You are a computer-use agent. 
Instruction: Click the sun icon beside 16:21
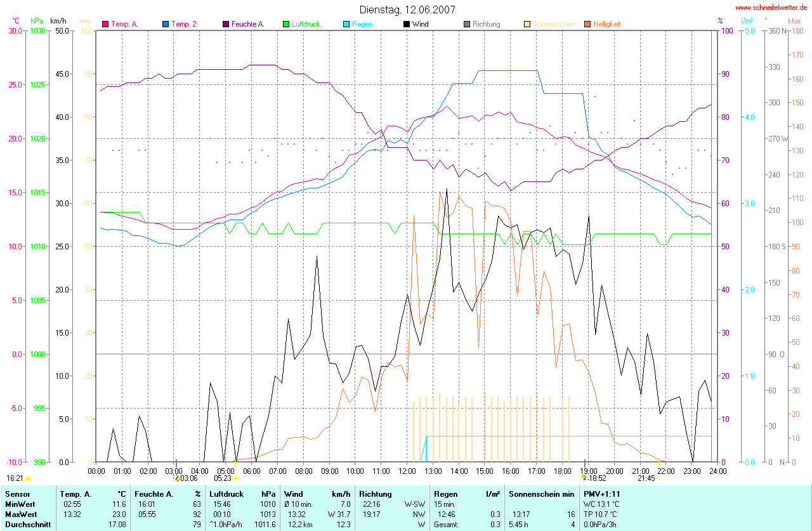click(x=28, y=478)
